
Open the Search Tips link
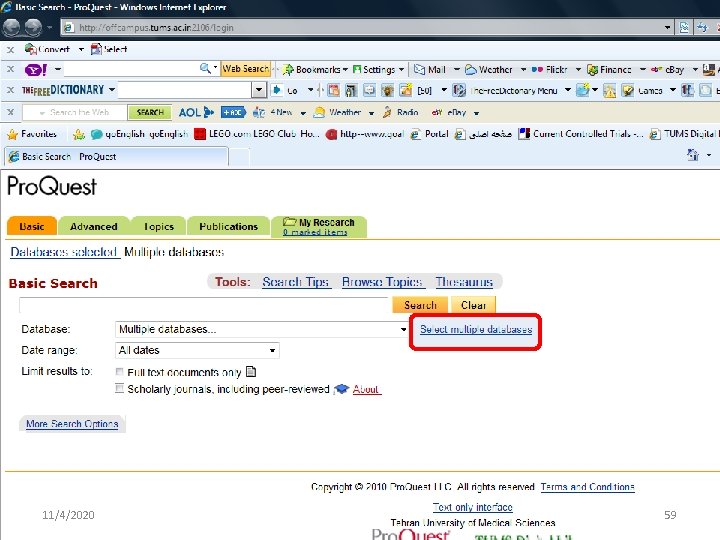296,282
